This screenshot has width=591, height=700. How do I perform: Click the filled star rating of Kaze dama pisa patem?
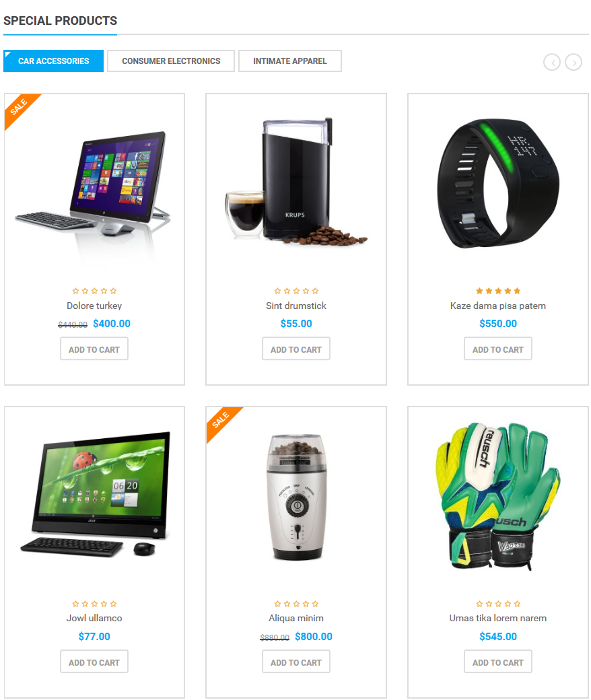(498, 291)
